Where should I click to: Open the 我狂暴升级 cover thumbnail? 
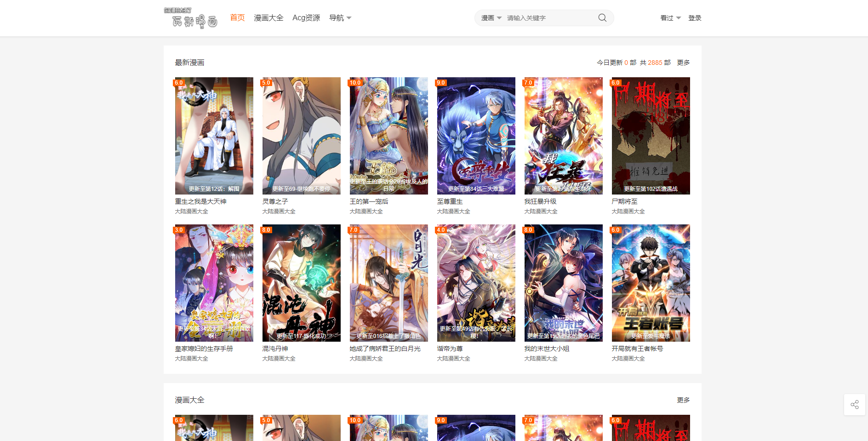click(564, 136)
